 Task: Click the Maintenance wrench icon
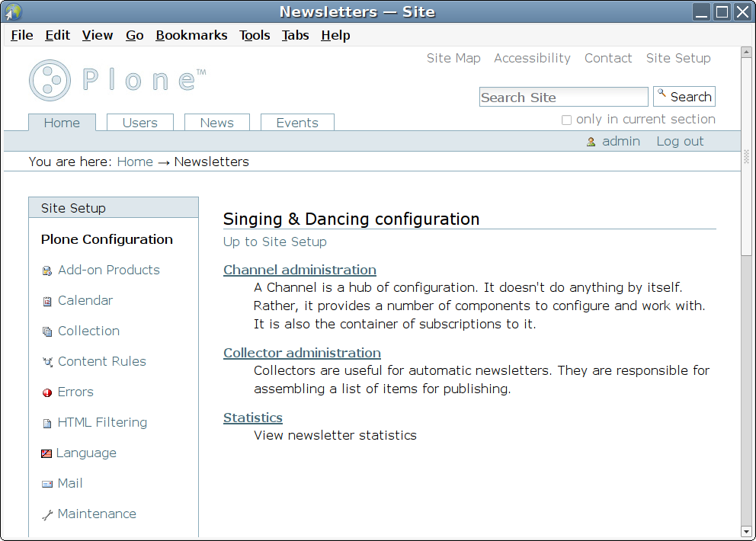(x=47, y=514)
